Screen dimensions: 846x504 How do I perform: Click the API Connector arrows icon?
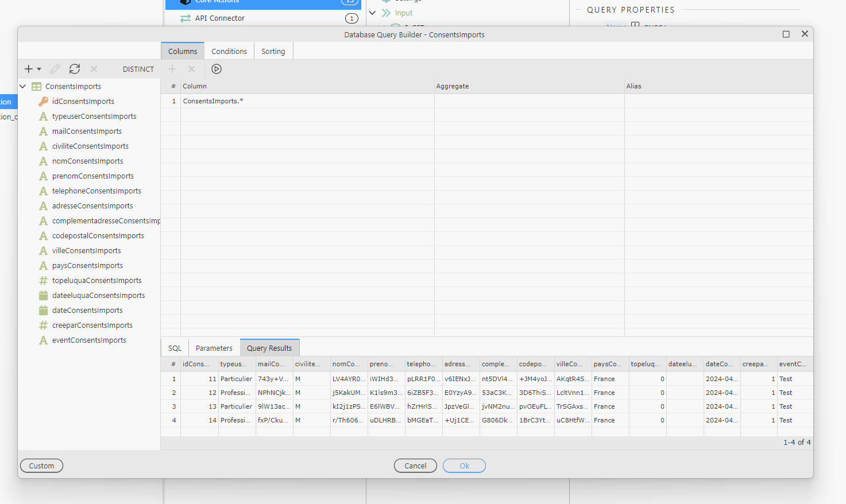click(186, 18)
